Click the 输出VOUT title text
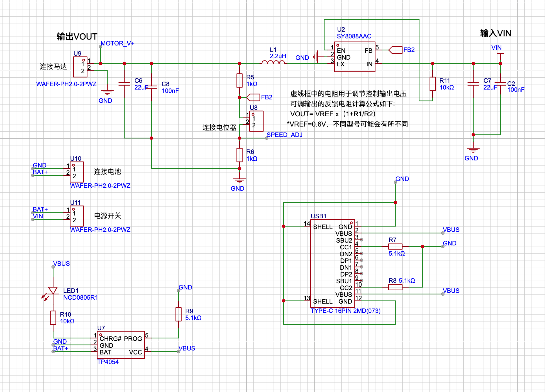 click(77, 36)
